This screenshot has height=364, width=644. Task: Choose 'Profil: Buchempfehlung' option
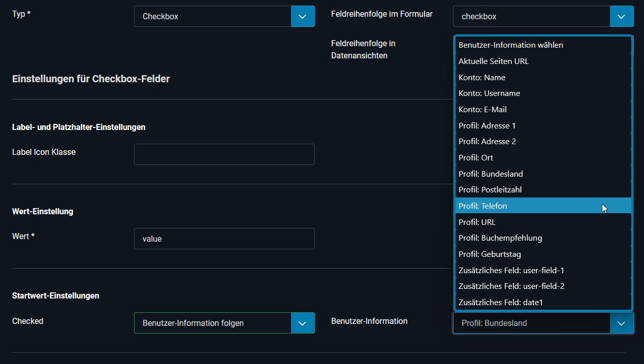[543, 238]
